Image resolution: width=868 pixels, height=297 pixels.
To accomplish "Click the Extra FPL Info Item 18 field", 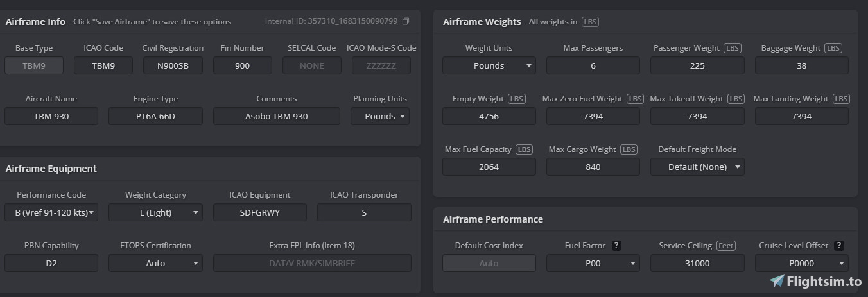I will coord(312,263).
